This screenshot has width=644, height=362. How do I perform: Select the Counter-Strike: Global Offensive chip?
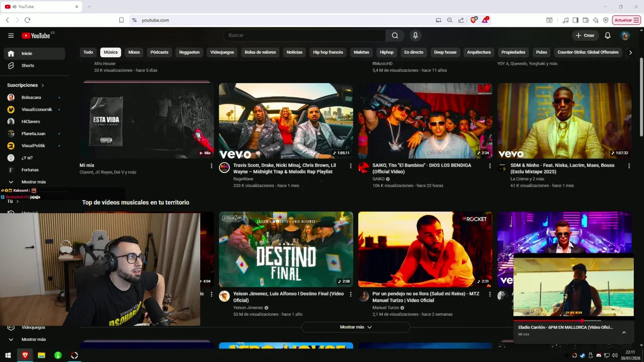[588, 52]
